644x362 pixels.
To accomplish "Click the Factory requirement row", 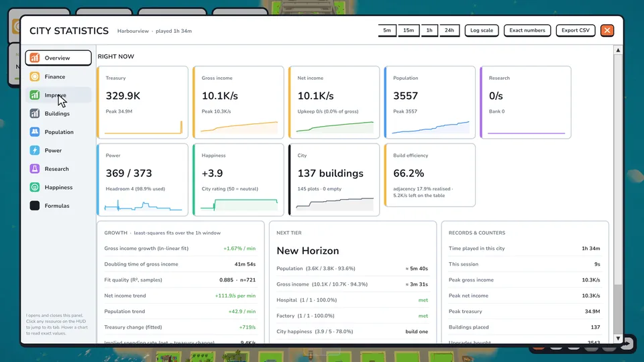I will [352, 316].
